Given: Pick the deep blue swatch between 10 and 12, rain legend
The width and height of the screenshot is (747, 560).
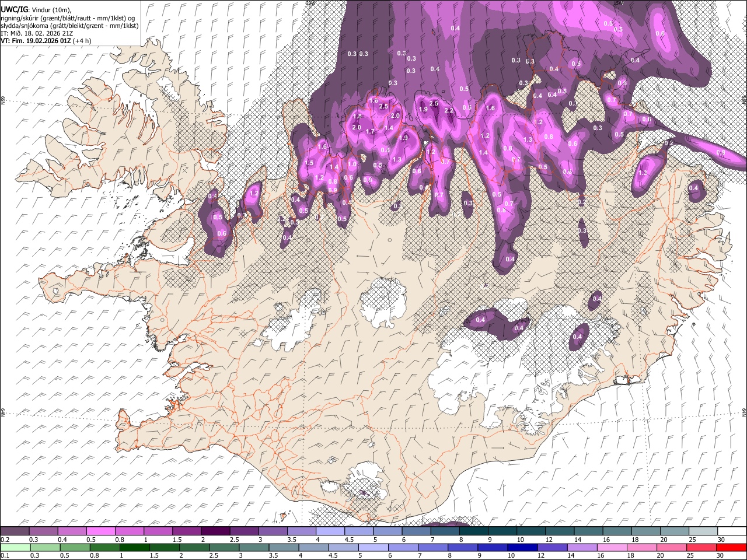Looking at the screenshot, I should [x=522, y=547].
